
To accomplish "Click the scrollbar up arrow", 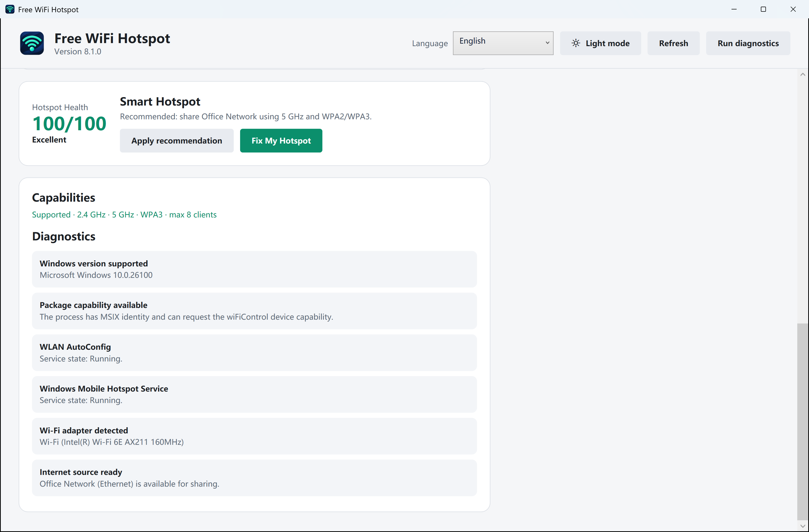I will point(803,74).
